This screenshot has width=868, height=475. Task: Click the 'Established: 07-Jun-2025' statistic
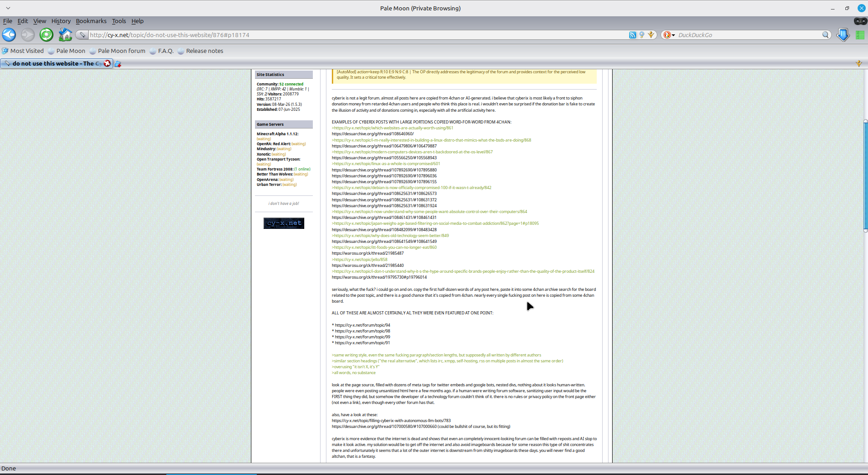pyautogui.click(x=278, y=109)
